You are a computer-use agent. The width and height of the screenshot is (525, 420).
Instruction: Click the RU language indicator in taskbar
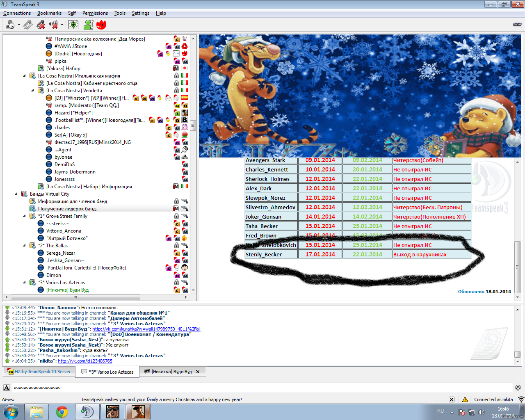(441, 411)
